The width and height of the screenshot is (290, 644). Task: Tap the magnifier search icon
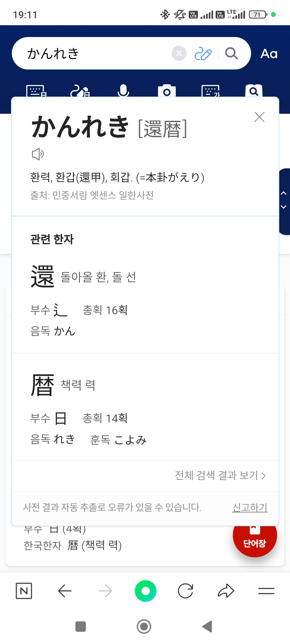231,53
